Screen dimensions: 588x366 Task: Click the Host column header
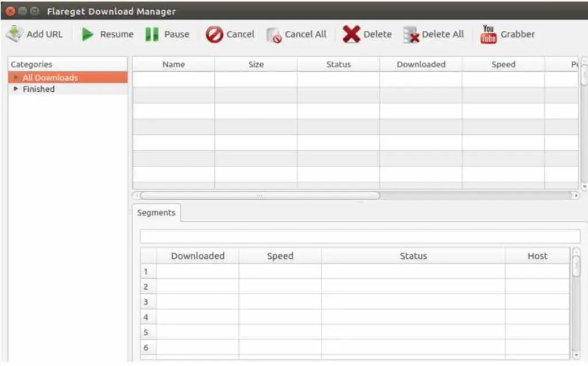(537, 256)
